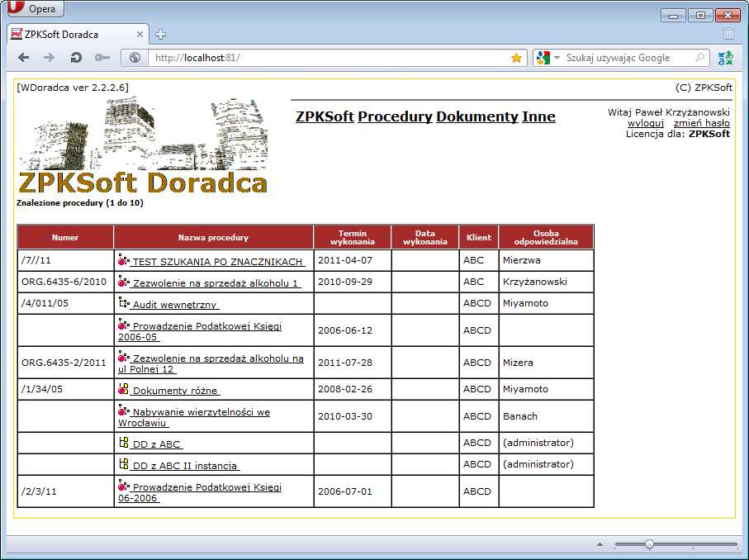Click tree icon beside Audit wewnętrzny

[124, 303]
